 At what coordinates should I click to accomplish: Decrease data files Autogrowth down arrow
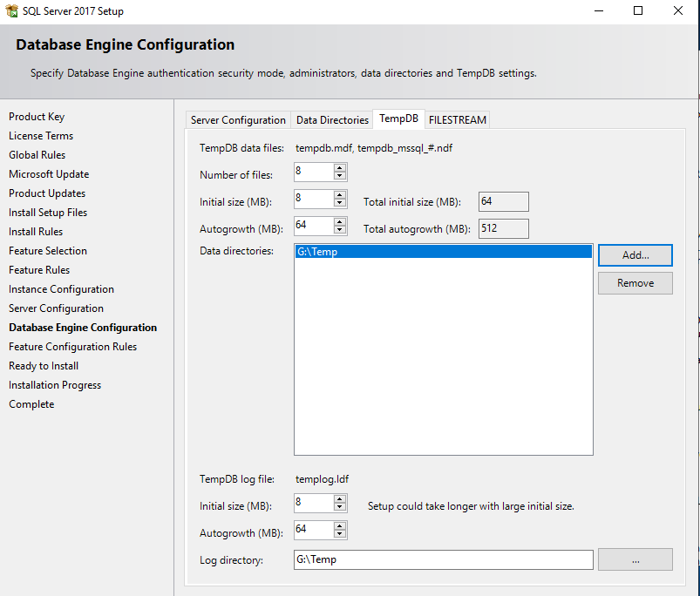[x=340, y=229]
